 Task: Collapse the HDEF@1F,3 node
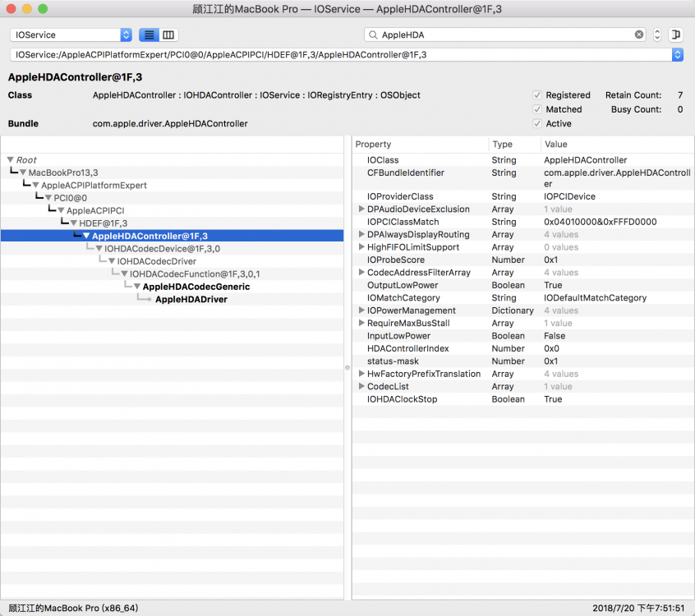click(x=74, y=223)
